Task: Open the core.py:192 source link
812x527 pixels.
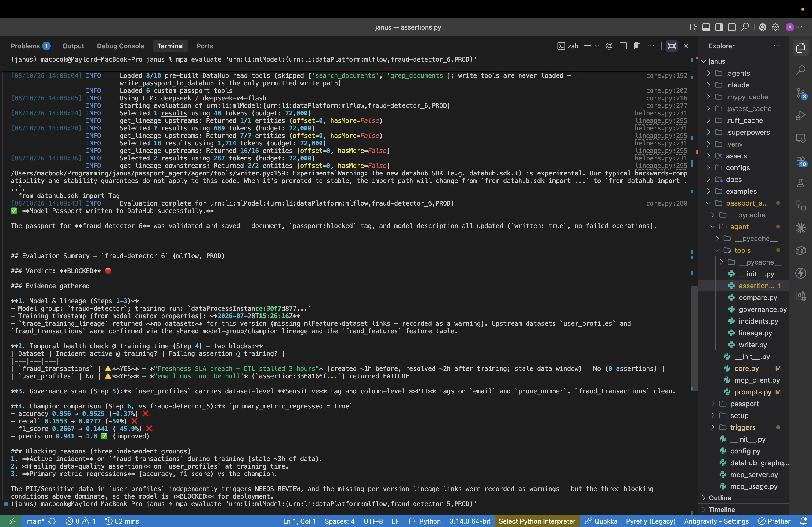Action: (x=666, y=76)
